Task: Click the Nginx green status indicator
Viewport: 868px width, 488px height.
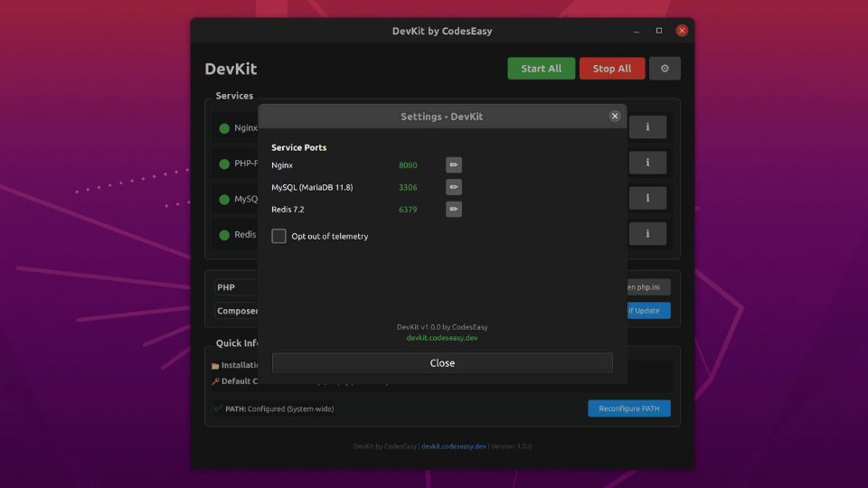Action: (224, 128)
